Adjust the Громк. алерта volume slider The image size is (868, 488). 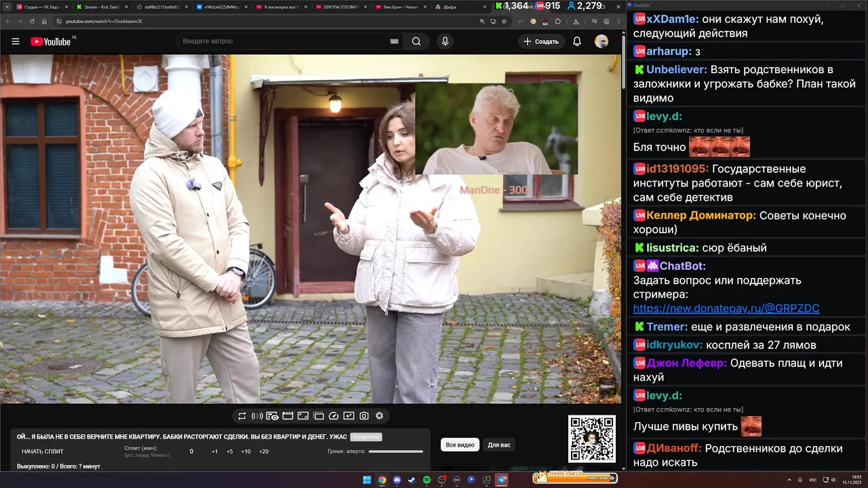point(396,451)
